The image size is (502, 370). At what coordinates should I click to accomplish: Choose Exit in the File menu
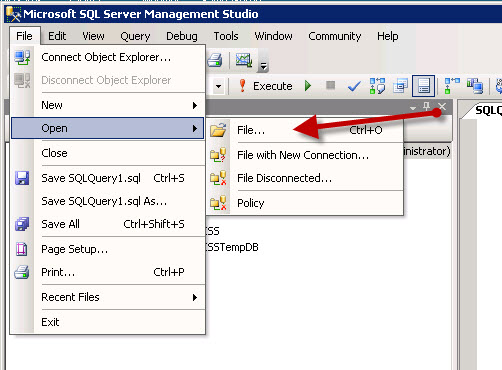108,322
